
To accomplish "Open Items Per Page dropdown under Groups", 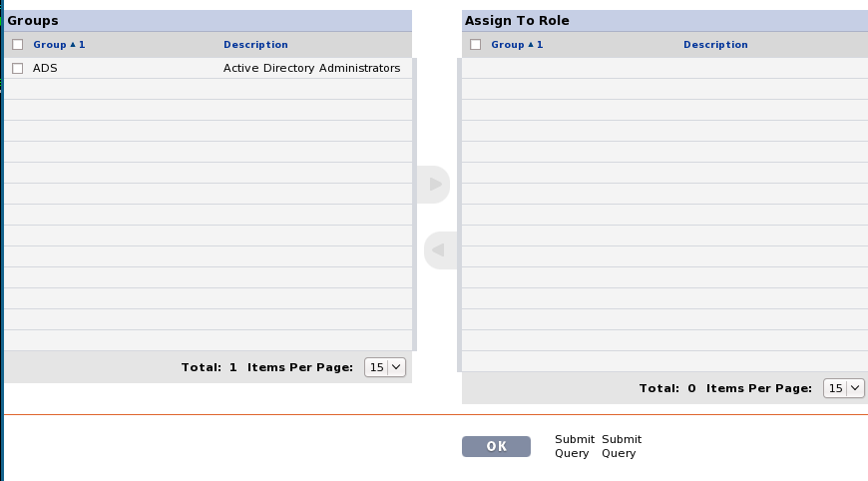I will [x=385, y=367].
